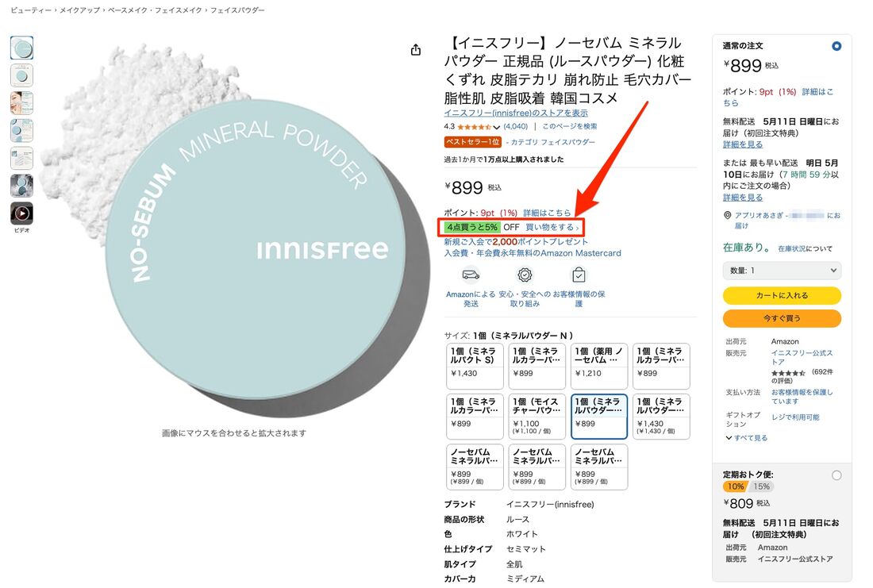Screen dimensions: 873x588
Task: Select the 定期おトク便 radio button
Action: [x=836, y=475]
